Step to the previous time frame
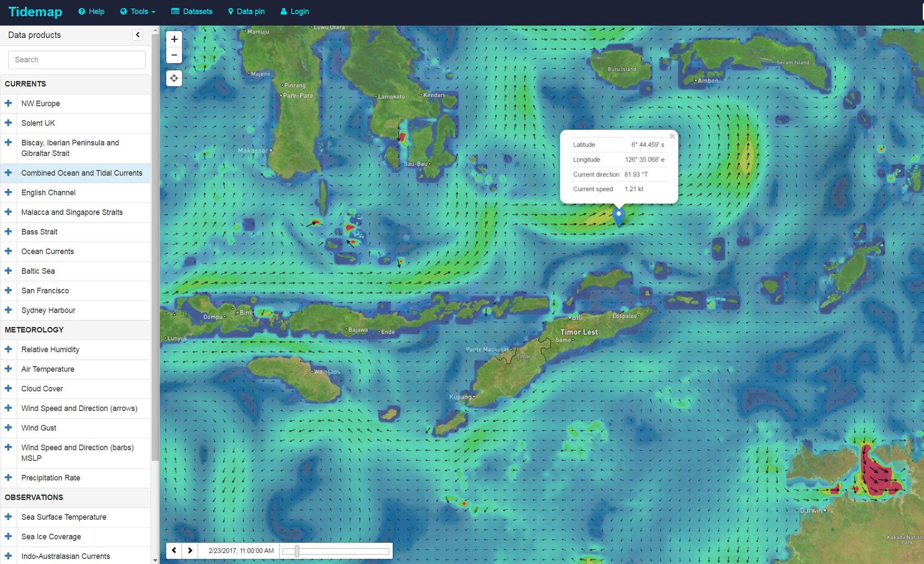Viewport: 924px width, 564px height. (x=174, y=550)
